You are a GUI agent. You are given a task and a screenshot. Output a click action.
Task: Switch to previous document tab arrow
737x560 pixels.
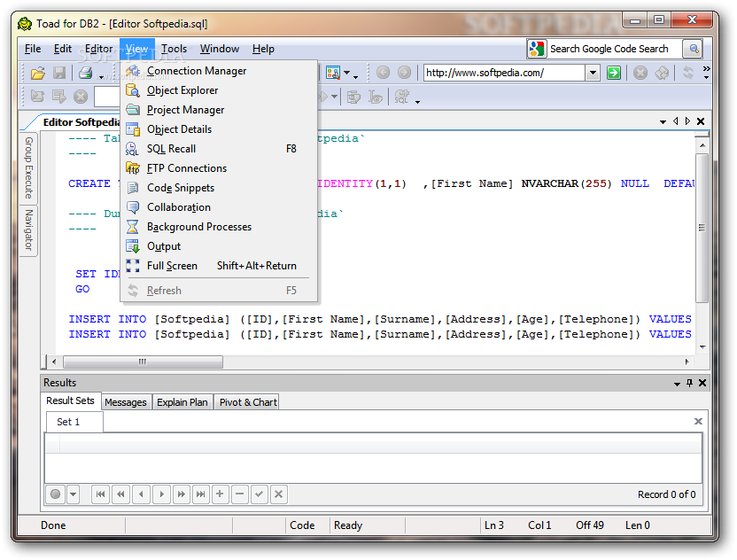[675, 121]
